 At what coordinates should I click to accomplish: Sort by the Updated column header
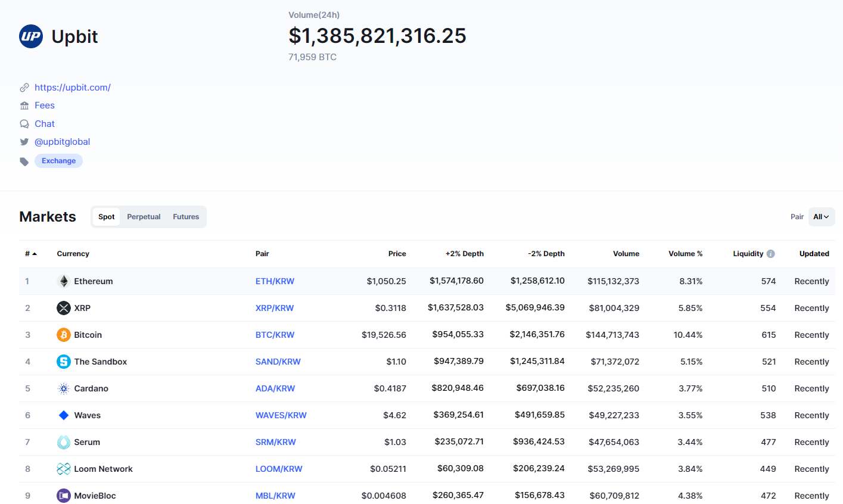pyautogui.click(x=814, y=254)
